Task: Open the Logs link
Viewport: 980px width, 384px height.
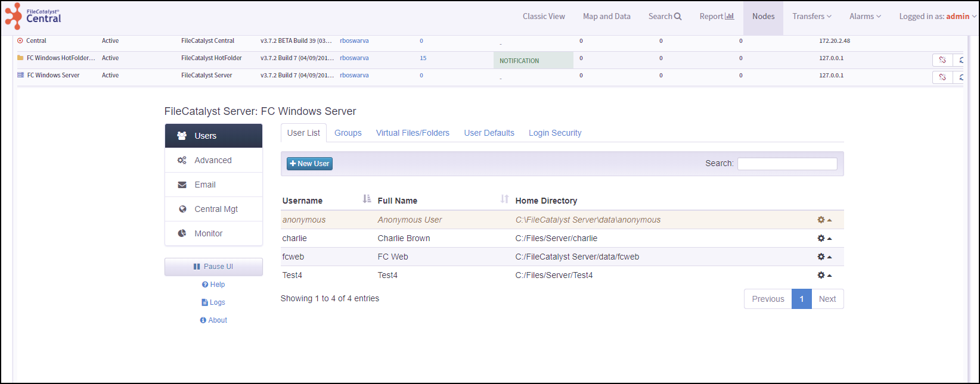Action: tap(213, 302)
